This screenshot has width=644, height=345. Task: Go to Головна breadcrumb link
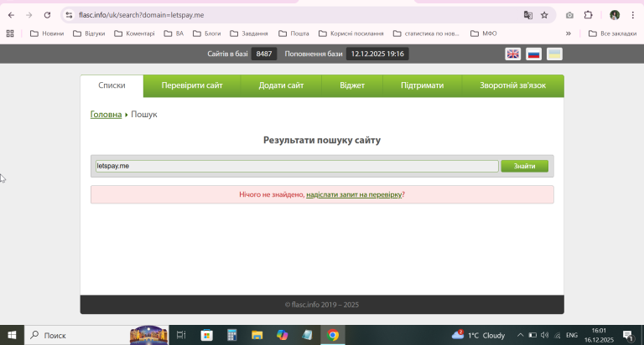click(106, 115)
